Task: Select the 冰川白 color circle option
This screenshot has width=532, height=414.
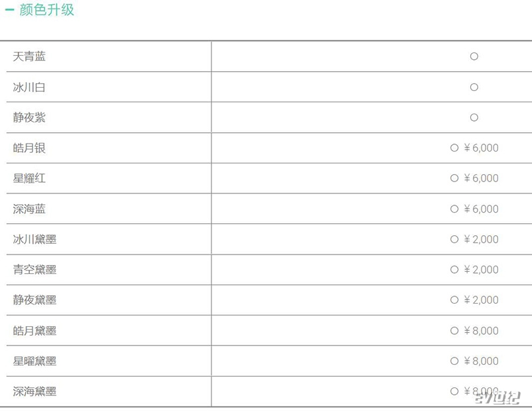Action: [474, 87]
